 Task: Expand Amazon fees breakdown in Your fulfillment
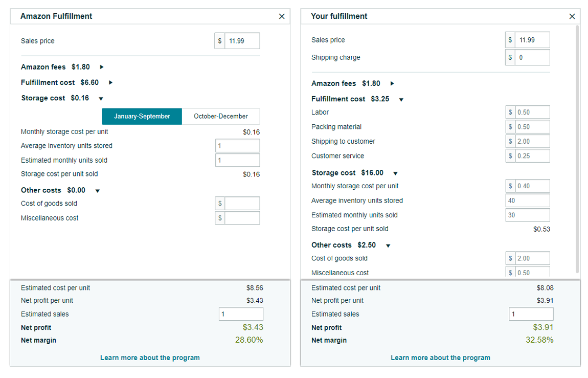point(391,83)
